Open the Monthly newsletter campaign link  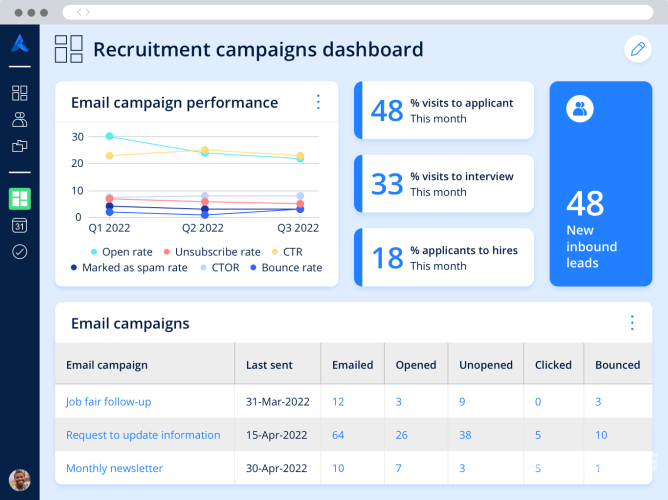click(x=114, y=468)
